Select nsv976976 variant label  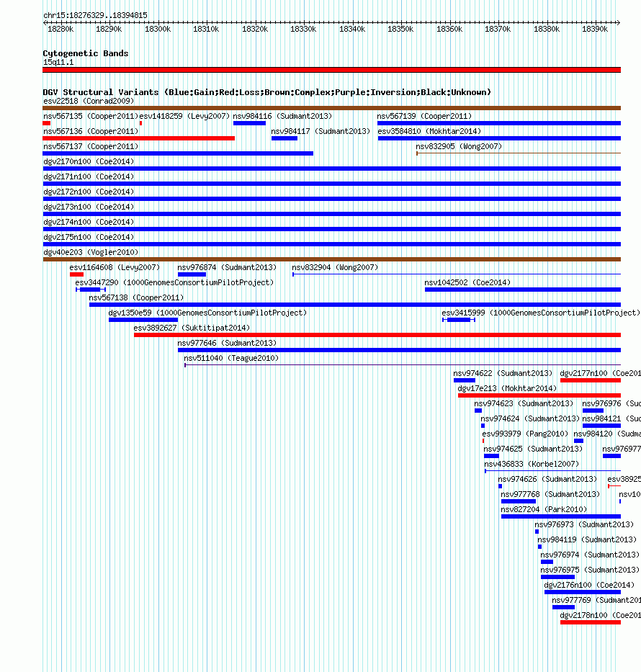point(611,404)
